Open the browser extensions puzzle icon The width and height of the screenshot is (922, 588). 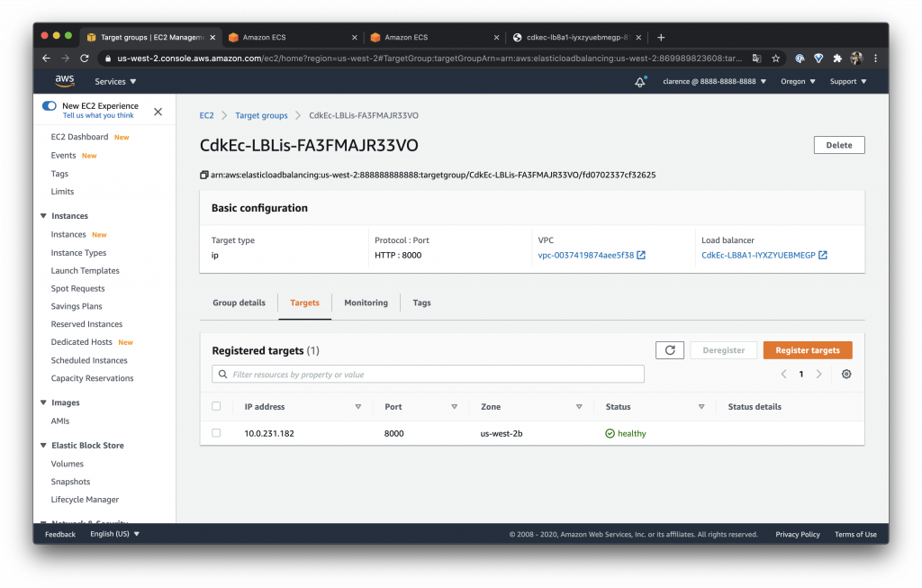[837, 59]
